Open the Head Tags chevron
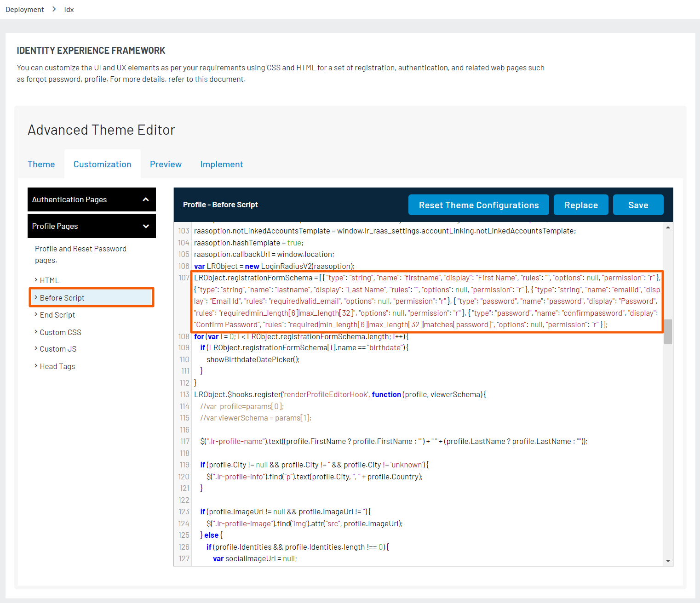 pos(36,366)
